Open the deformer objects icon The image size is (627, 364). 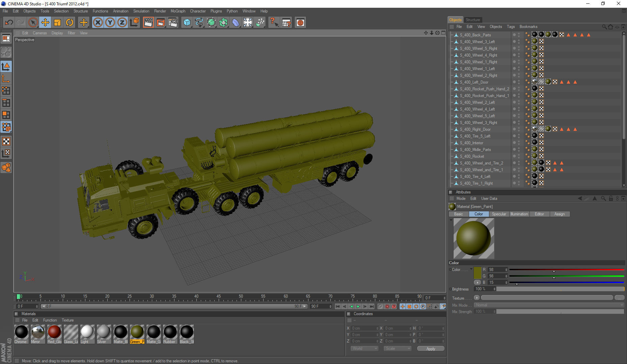tap(236, 23)
